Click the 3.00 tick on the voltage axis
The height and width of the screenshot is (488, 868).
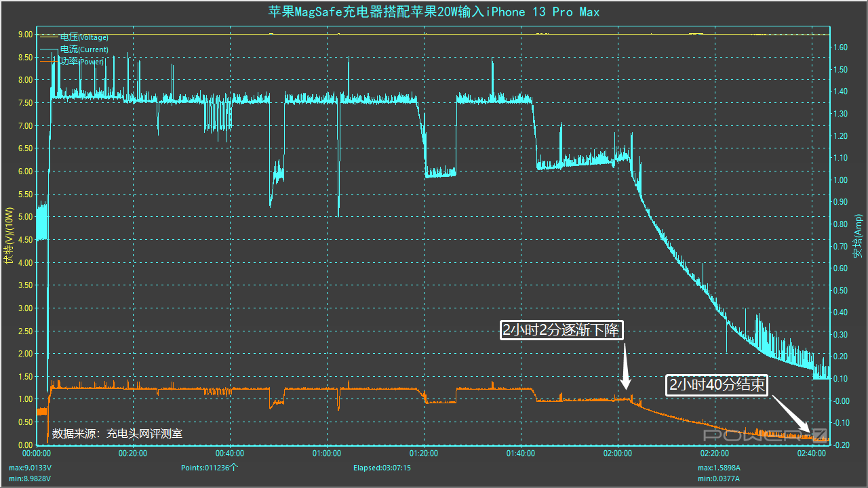tap(25, 308)
